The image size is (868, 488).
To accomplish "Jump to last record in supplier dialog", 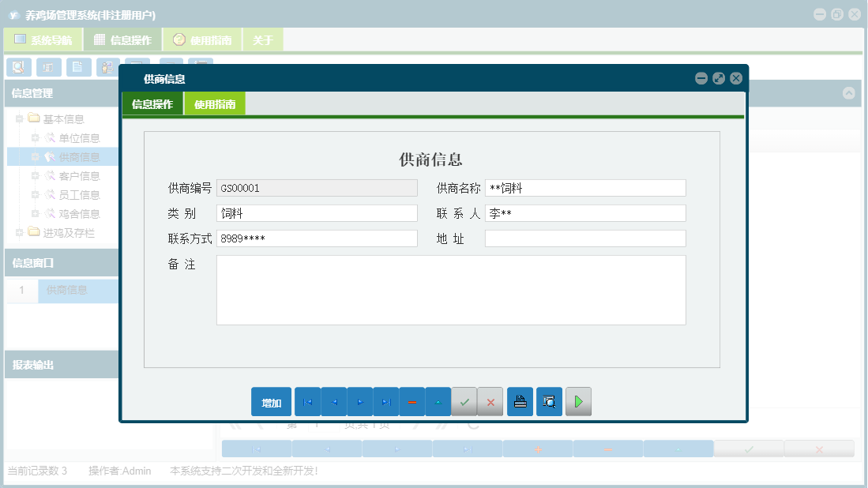I will 385,402.
